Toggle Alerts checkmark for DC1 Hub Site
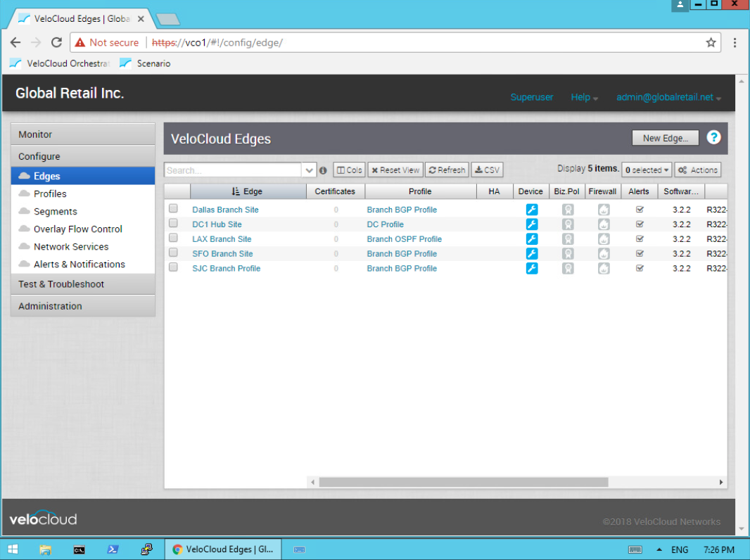Screen dimensions: 750x560 [x=640, y=224]
